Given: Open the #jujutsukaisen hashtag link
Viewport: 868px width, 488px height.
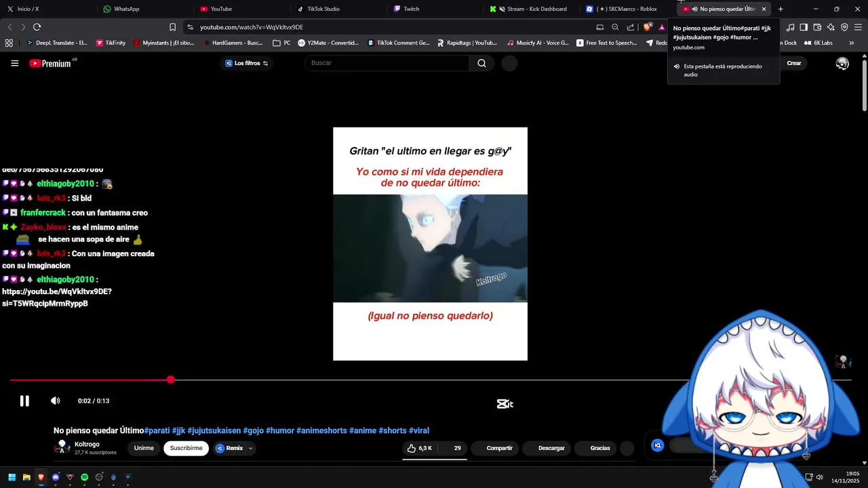Looking at the screenshot, I should click(x=214, y=430).
